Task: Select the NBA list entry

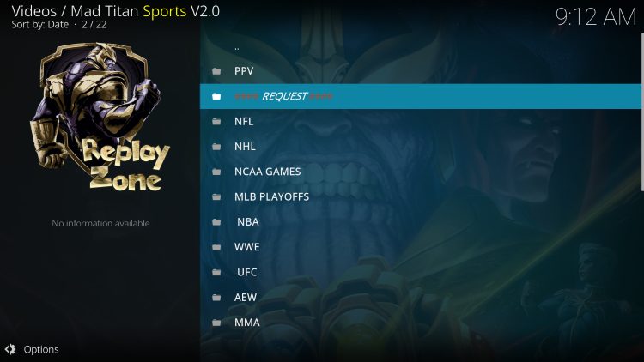Action: [x=421, y=222]
